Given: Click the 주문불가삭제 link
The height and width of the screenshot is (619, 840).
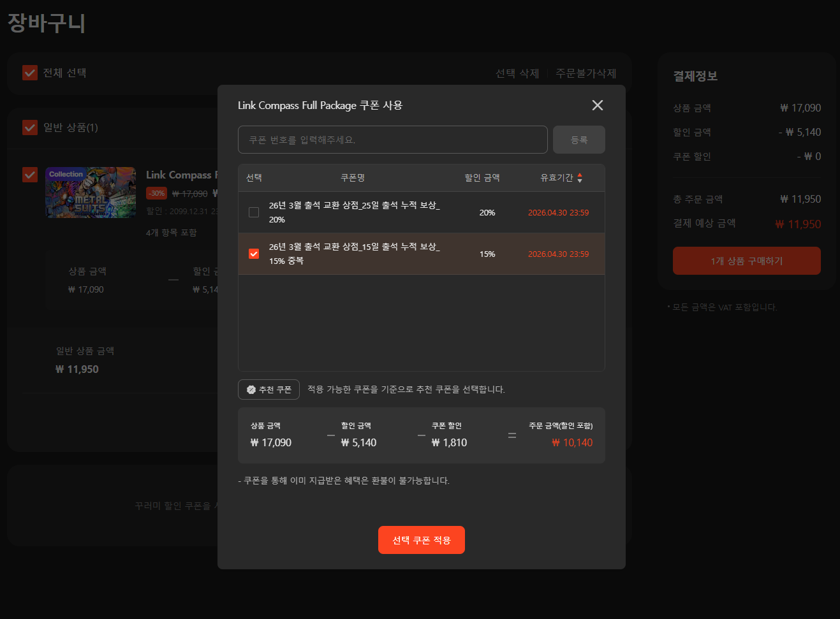Looking at the screenshot, I should (586, 73).
